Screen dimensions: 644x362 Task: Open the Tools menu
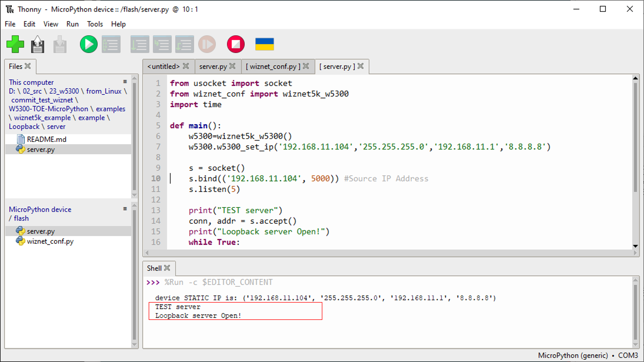click(95, 24)
